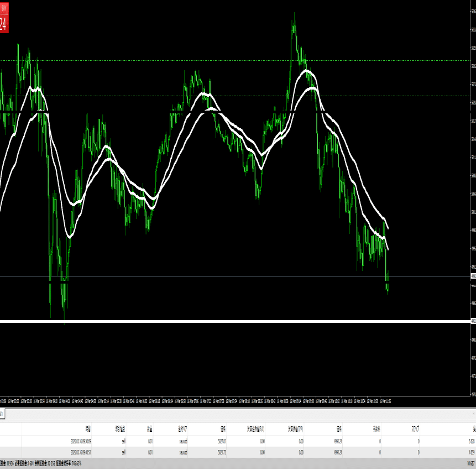476x476 pixels.
Task: Click the scroll arrow right of the chart tabs
Action: coord(474,414)
